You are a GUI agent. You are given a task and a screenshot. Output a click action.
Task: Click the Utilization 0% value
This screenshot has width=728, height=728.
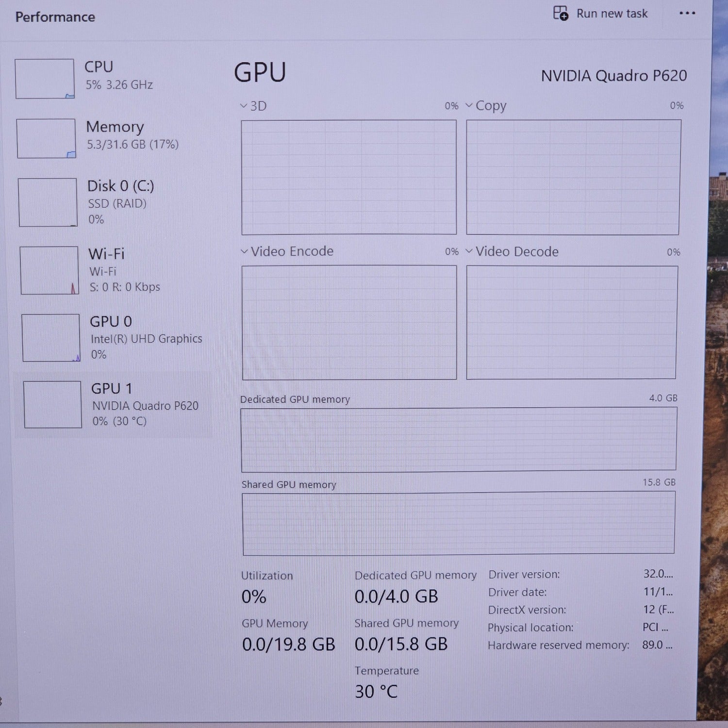coord(254,596)
